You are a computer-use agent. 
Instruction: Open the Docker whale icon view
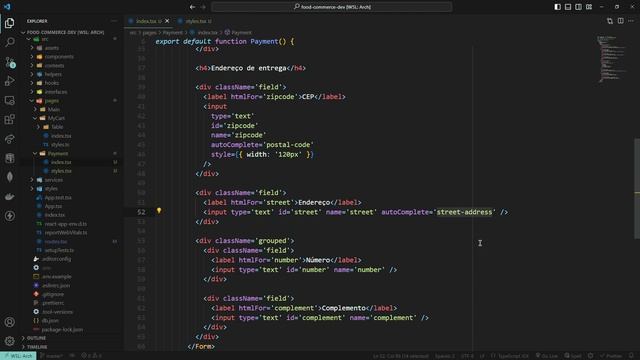click(9, 196)
